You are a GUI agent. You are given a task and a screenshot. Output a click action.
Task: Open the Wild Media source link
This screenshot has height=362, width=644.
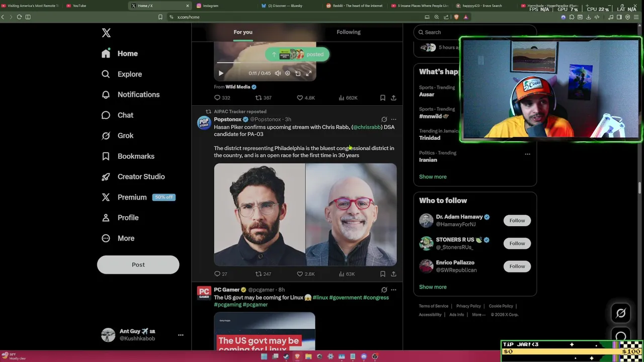click(241, 87)
